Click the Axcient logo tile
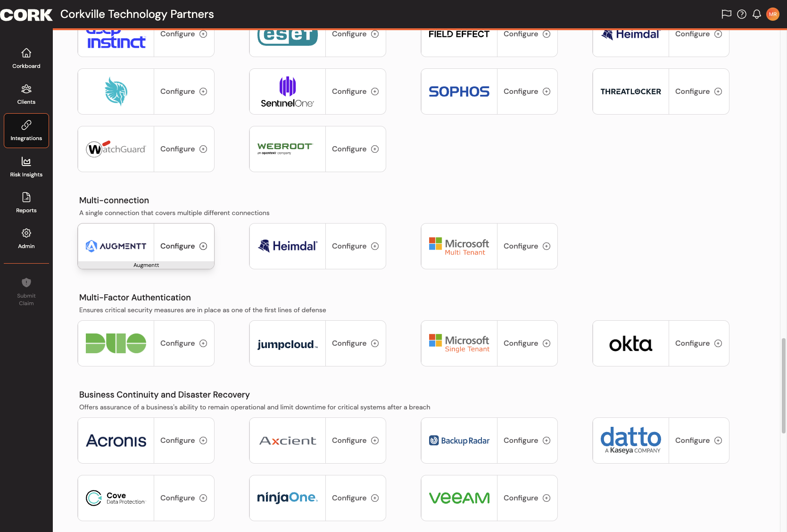Viewport: 787px width, 532px height. 288,441
